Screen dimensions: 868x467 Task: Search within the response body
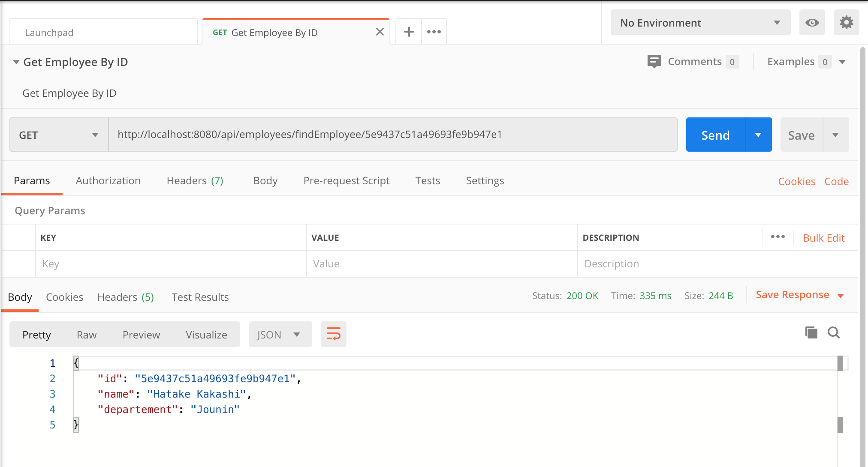tap(833, 332)
